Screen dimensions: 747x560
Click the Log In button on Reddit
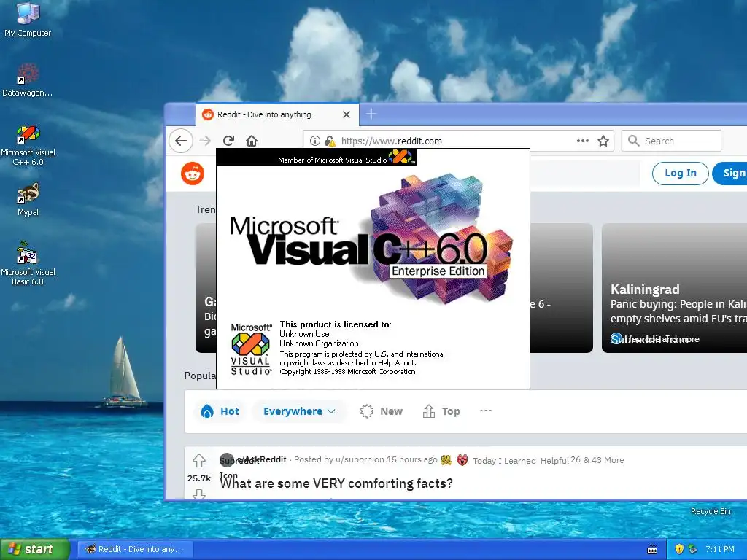click(681, 174)
